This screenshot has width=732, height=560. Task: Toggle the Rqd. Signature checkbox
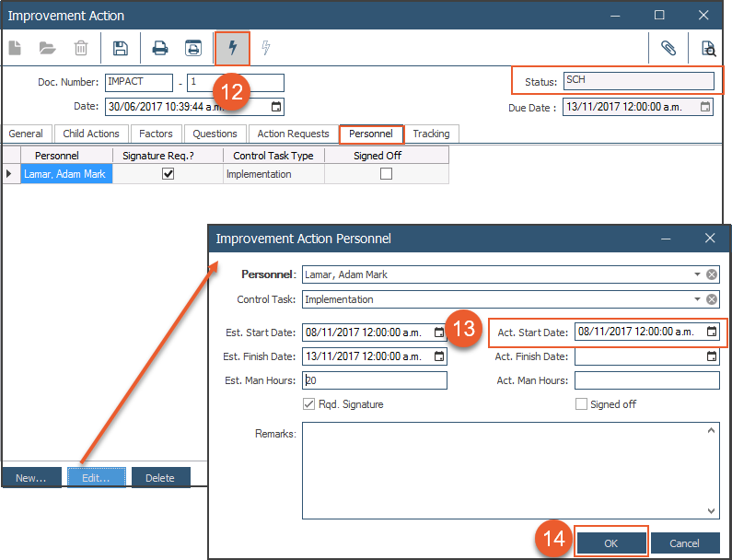(308, 404)
